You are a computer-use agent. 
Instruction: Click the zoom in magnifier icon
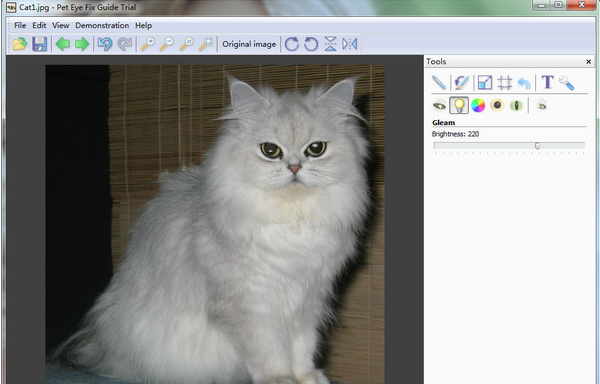pos(148,44)
